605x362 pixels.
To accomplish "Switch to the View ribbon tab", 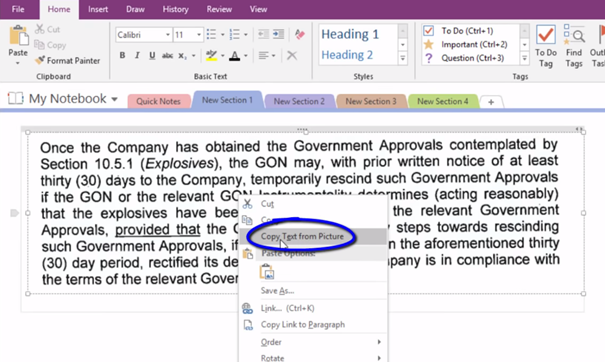I will click(x=258, y=9).
